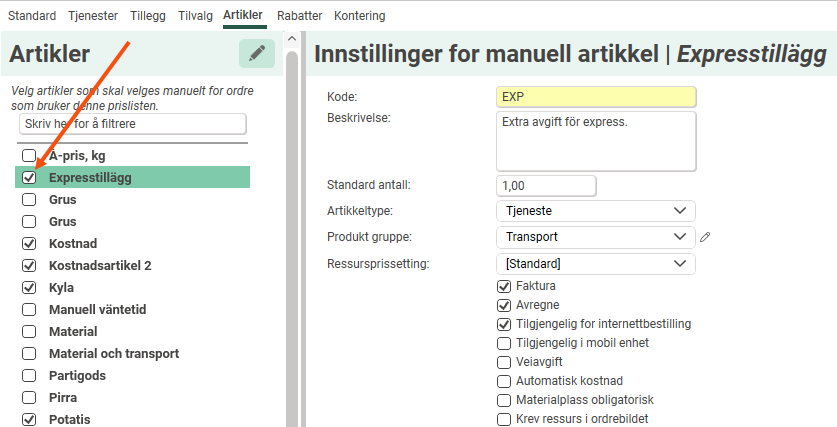Disable the Faktura checkbox
The image size is (837, 427).
click(504, 287)
